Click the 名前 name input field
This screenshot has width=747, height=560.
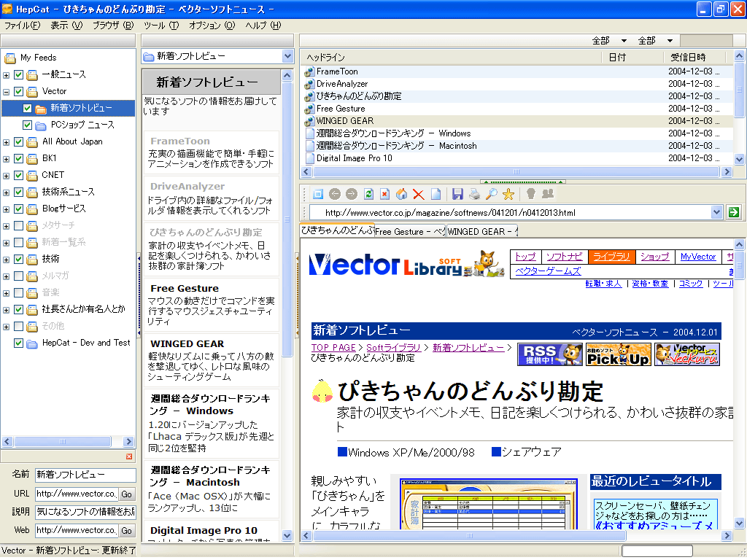coord(86,475)
